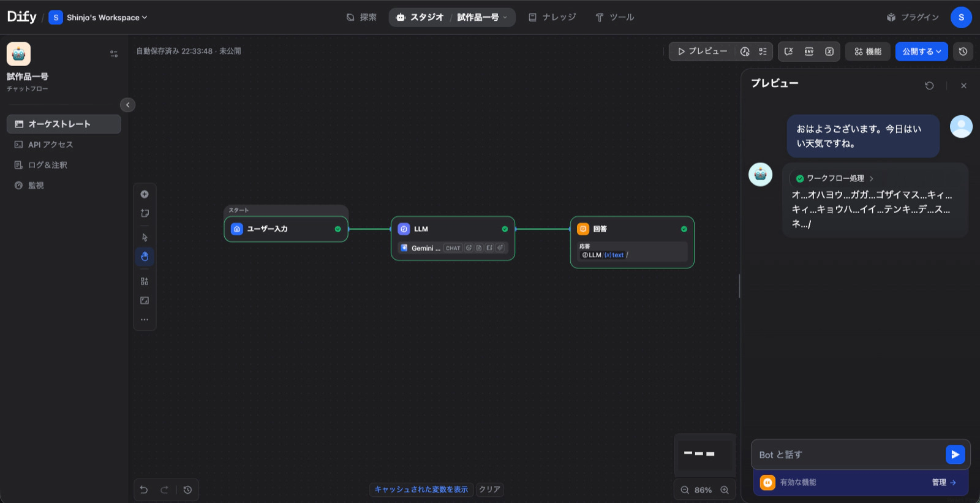Click the organize nodes icon
This screenshot has height=503, width=980.
tap(145, 281)
